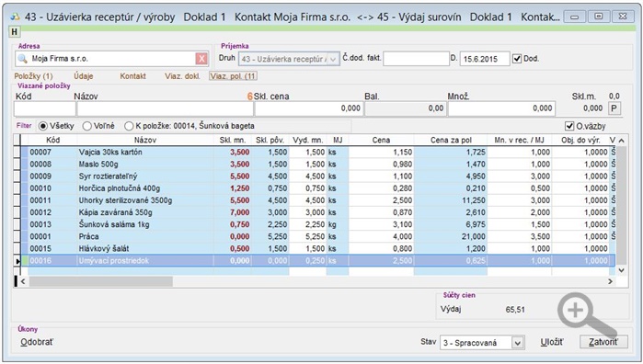The image size is (643, 364).
Task: Click the Skl. mn. column header
Action: pos(233,141)
